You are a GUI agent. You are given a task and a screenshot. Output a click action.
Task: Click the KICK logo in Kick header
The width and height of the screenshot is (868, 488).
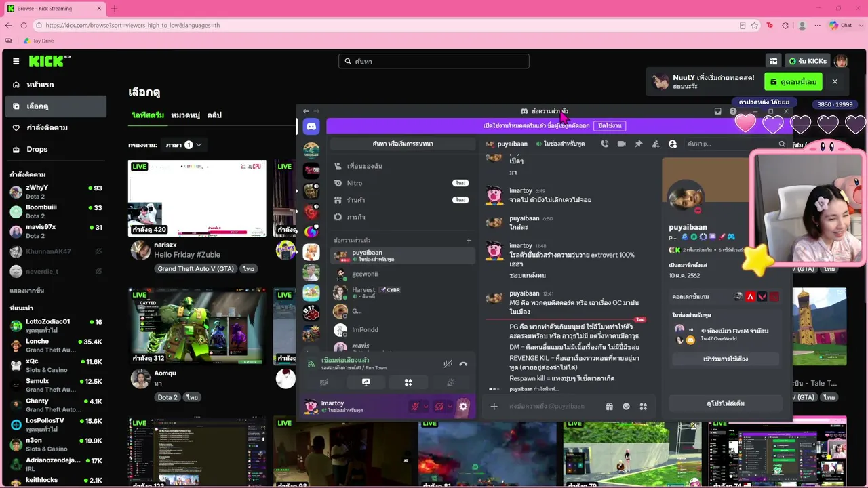(x=50, y=61)
